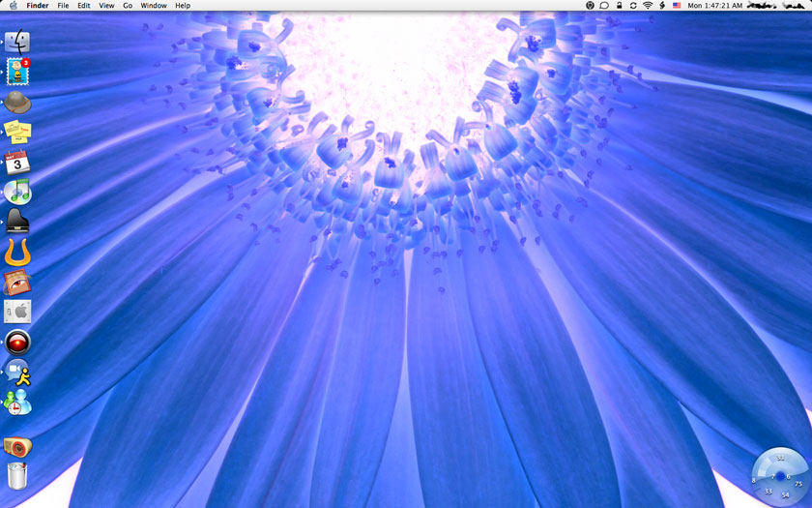812x508 pixels.
Task: Open the Go menu
Action: 128,5
